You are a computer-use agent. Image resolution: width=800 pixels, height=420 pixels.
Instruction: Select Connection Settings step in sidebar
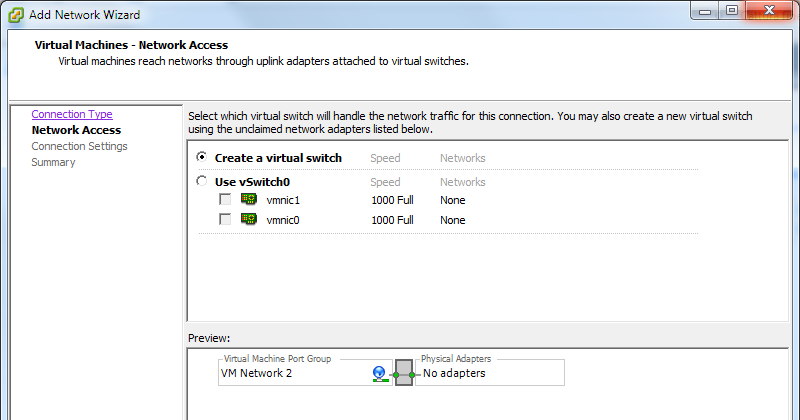[80, 146]
